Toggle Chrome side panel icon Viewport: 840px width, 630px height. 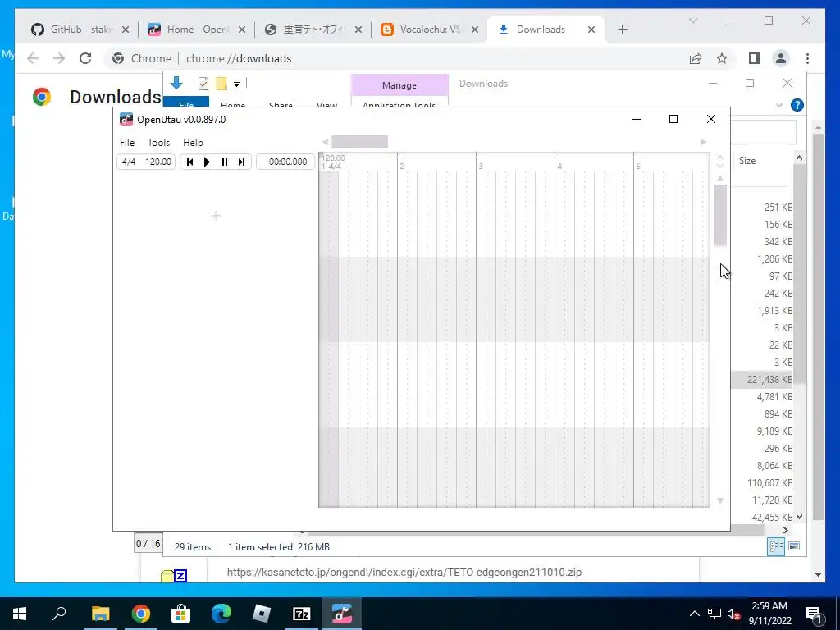pyautogui.click(x=755, y=58)
